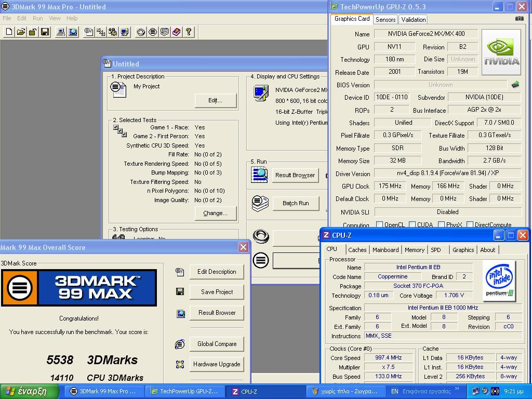Click the striped 3DMark logo toolbar icon
Image resolution: width=532 pixels, height=399 pixels.
pyautogui.click(x=153, y=32)
